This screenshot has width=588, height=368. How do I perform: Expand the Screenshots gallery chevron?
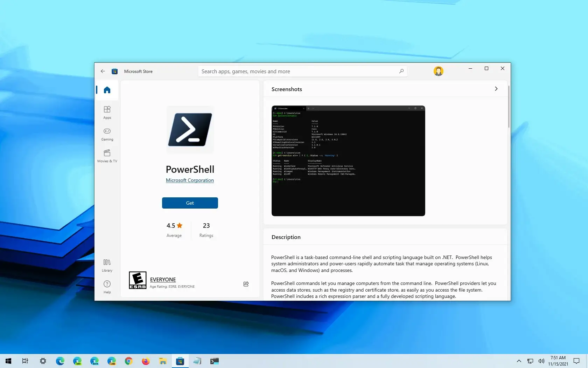tap(496, 89)
